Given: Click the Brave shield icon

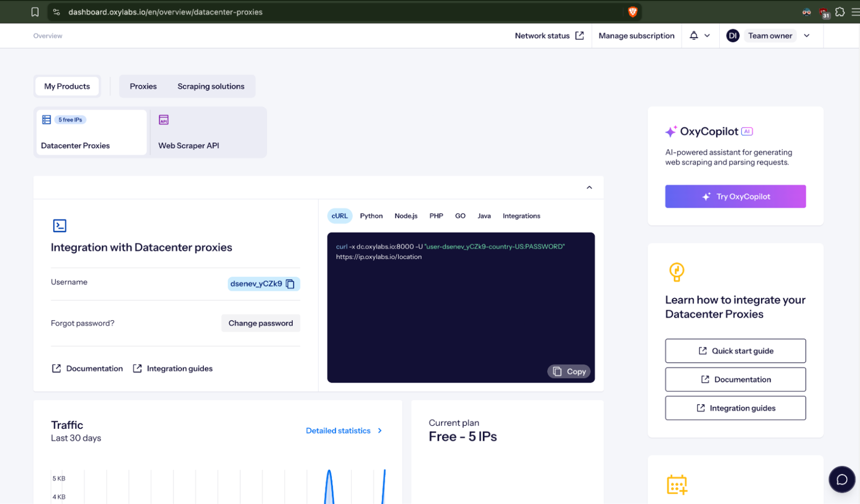Looking at the screenshot, I should click(x=632, y=12).
